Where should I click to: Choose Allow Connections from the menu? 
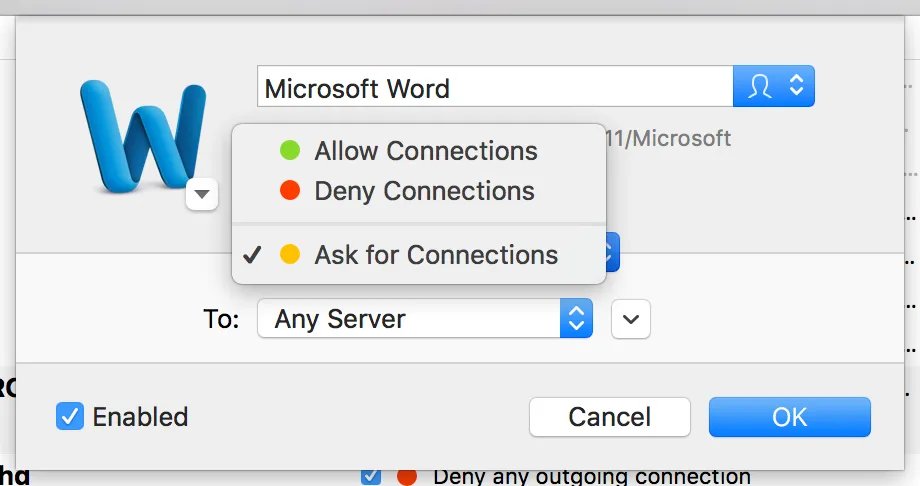[419, 151]
